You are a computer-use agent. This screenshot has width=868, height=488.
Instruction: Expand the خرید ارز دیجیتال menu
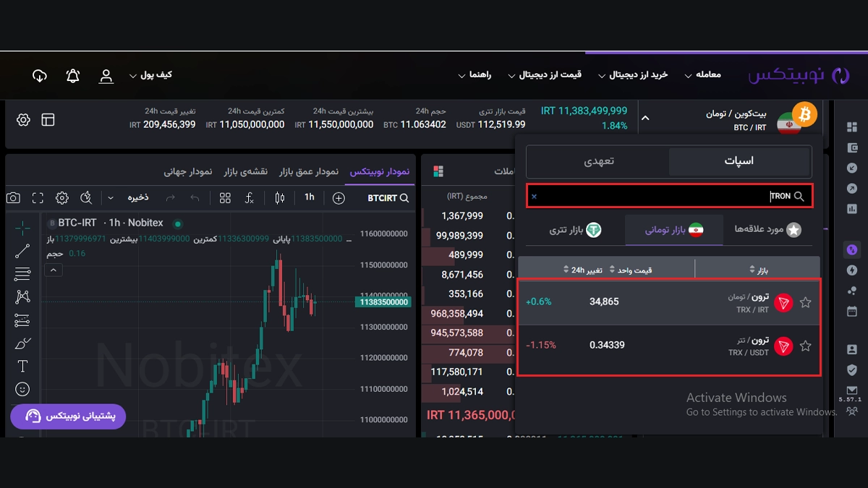click(633, 75)
